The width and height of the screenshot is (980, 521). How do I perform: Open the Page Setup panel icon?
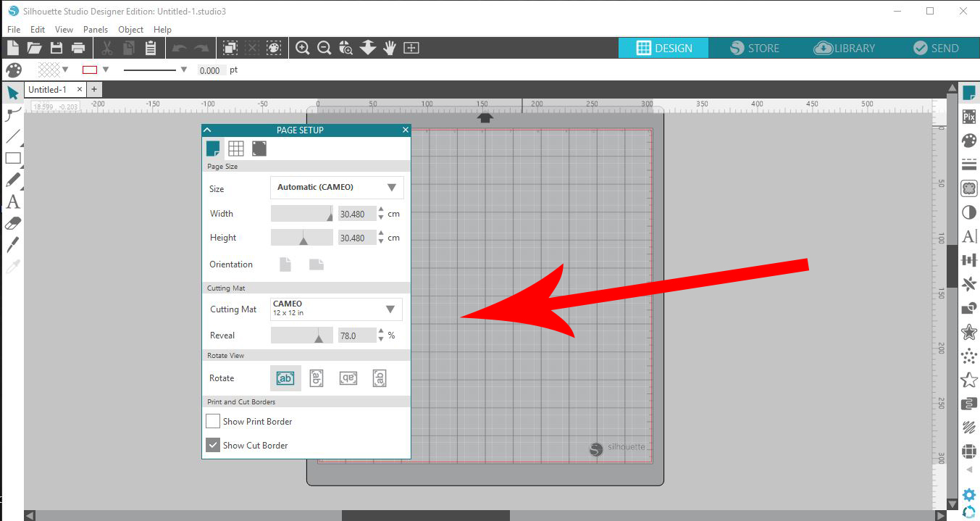tap(968, 93)
